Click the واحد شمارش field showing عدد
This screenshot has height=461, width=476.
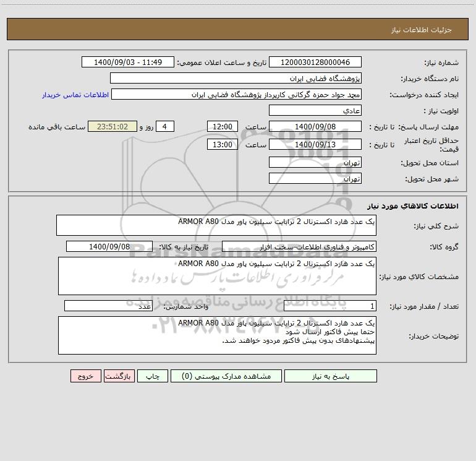tap(108, 306)
